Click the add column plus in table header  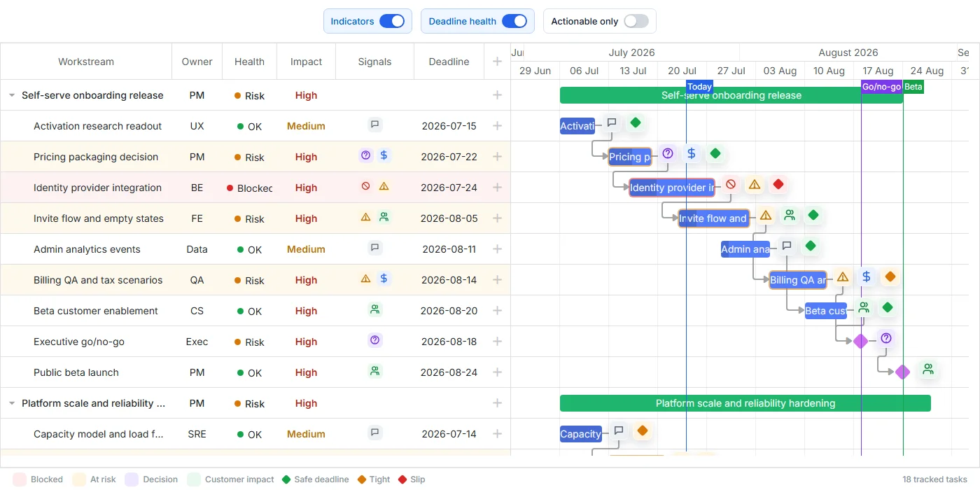(497, 62)
